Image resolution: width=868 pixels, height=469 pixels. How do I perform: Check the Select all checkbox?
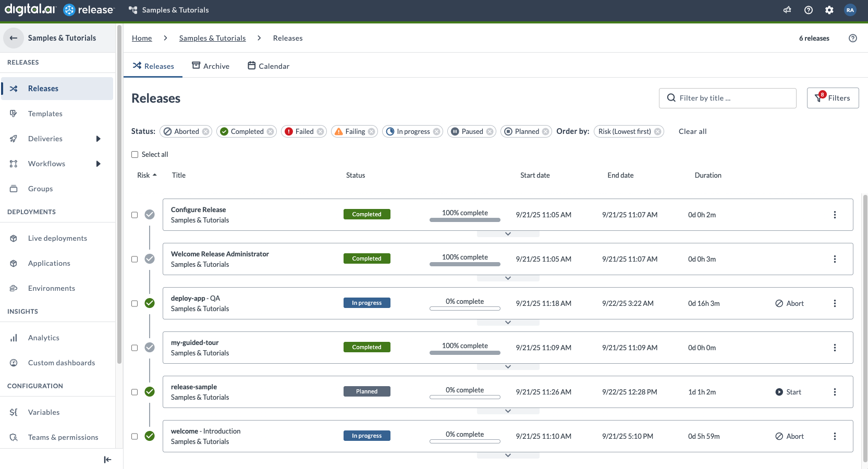pos(135,155)
